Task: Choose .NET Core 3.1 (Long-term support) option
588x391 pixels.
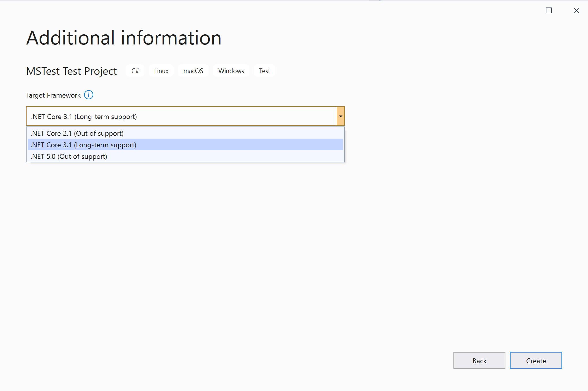Action: tap(83, 145)
